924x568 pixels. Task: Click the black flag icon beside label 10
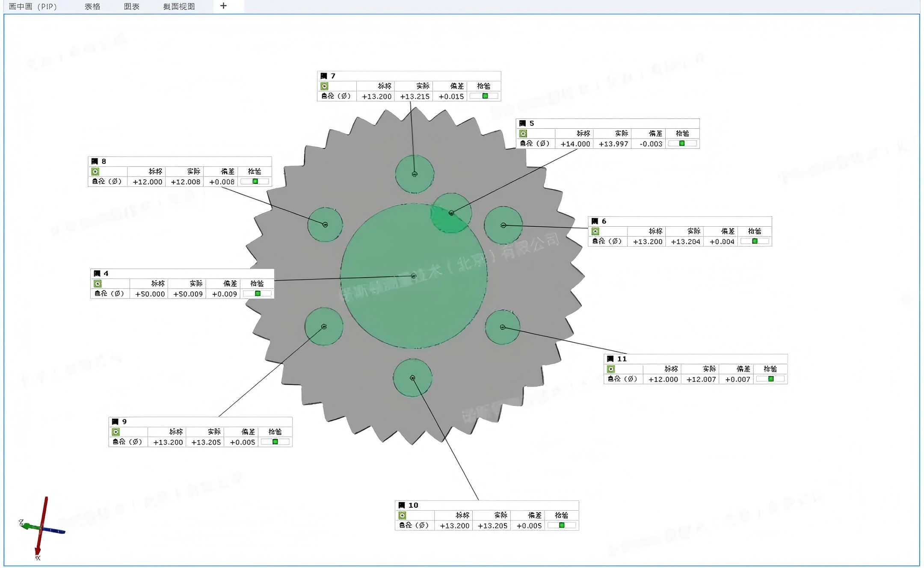coord(402,505)
